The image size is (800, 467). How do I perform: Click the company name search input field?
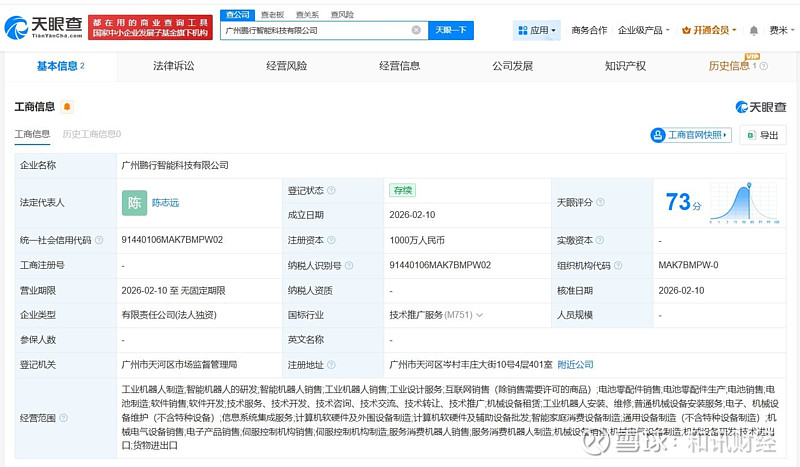coord(315,30)
